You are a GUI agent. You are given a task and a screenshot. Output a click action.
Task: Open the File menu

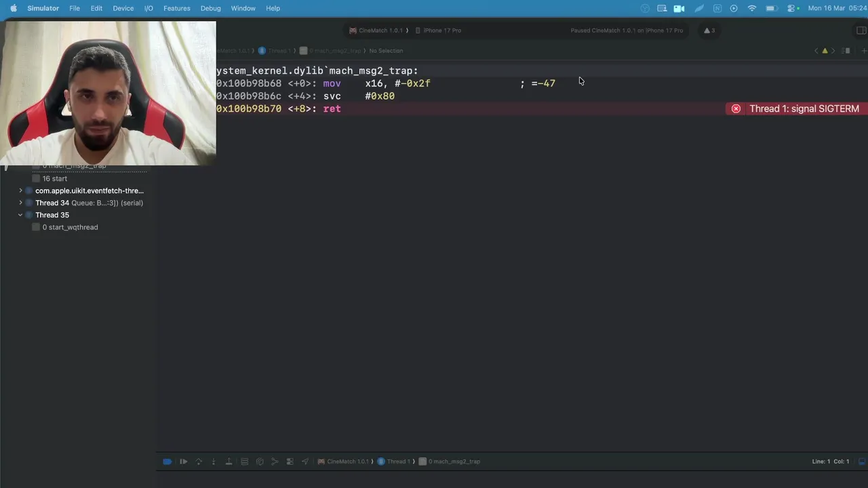(x=75, y=8)
